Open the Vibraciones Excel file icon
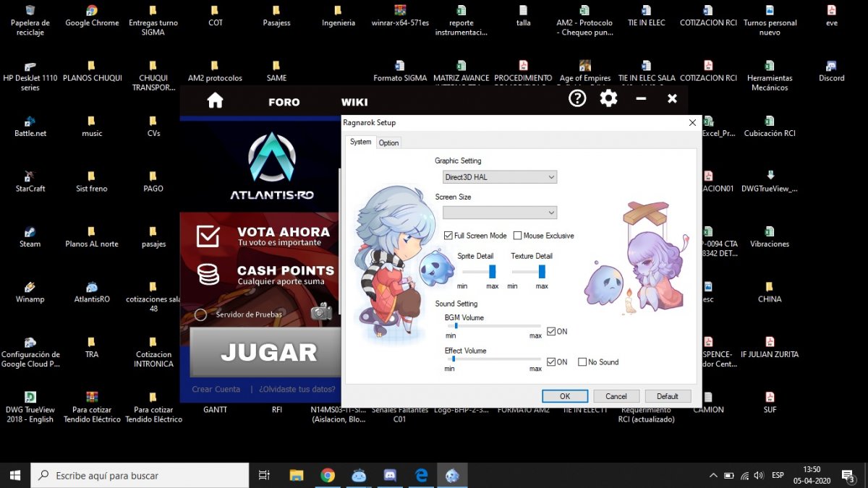Screen dimensions: 868x488 [770, 232]
